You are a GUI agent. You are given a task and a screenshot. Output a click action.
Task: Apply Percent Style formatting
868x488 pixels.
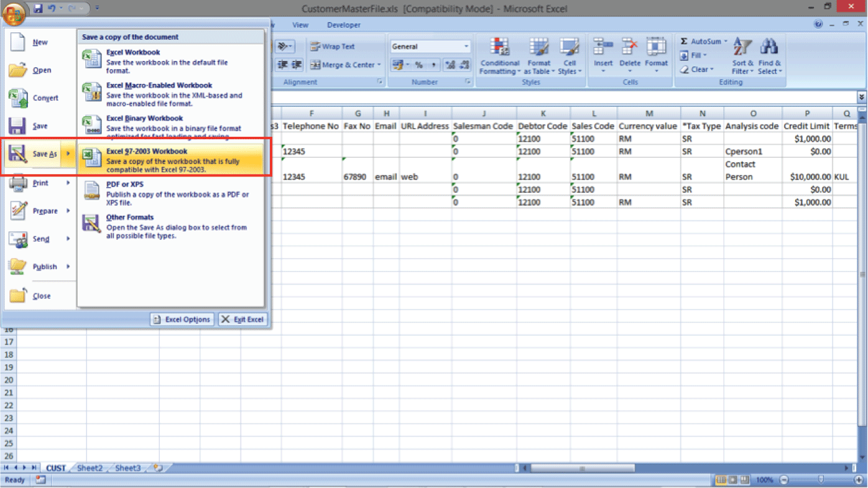pyautogui.click(x=419, y=65)
